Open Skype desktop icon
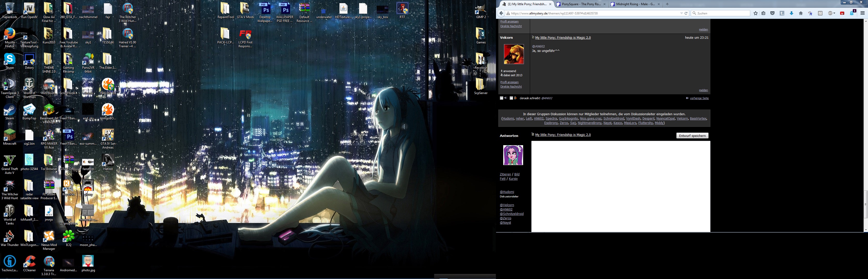868x279 pixels. pos(10,61)
